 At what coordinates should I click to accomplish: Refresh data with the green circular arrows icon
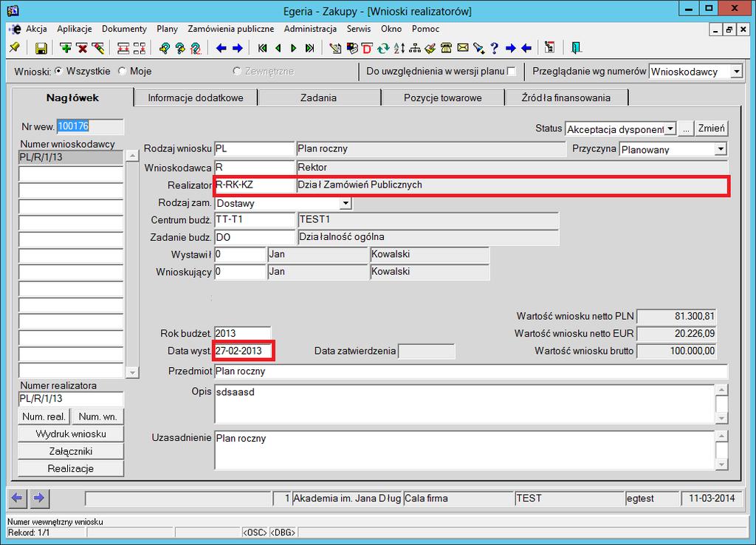(383, 48)
